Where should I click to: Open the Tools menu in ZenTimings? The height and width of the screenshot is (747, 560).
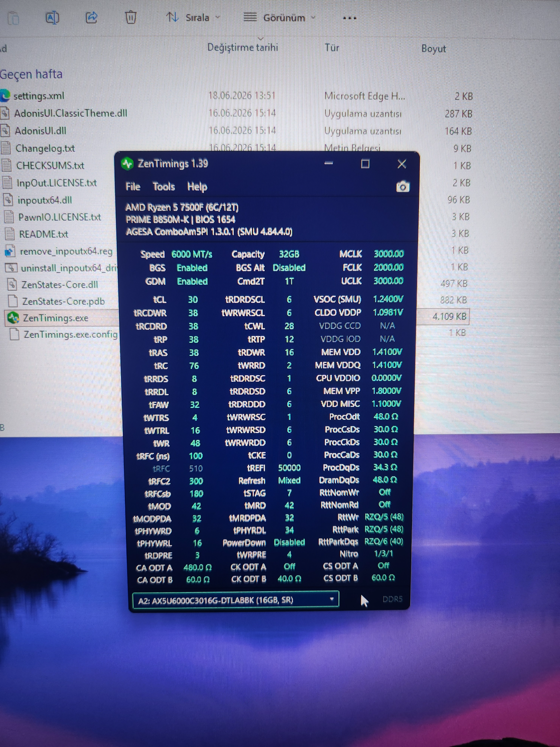point(164,187)
